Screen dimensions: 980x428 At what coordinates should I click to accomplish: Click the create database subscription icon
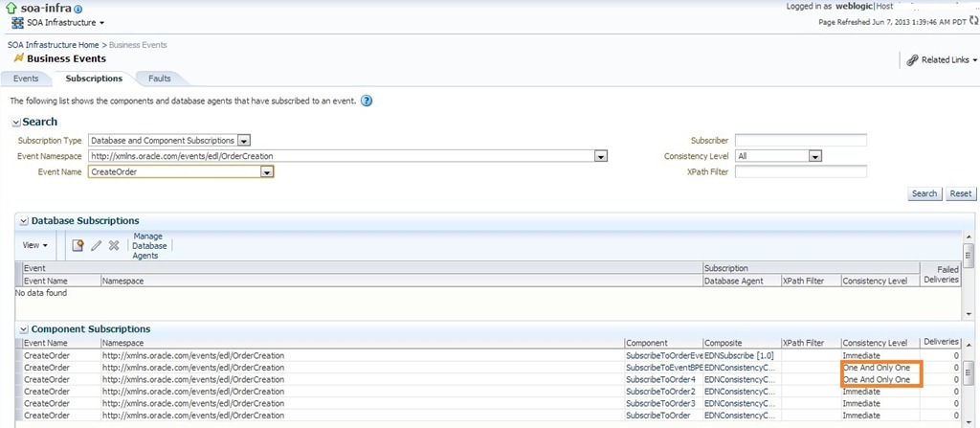[x=78, y=245]
